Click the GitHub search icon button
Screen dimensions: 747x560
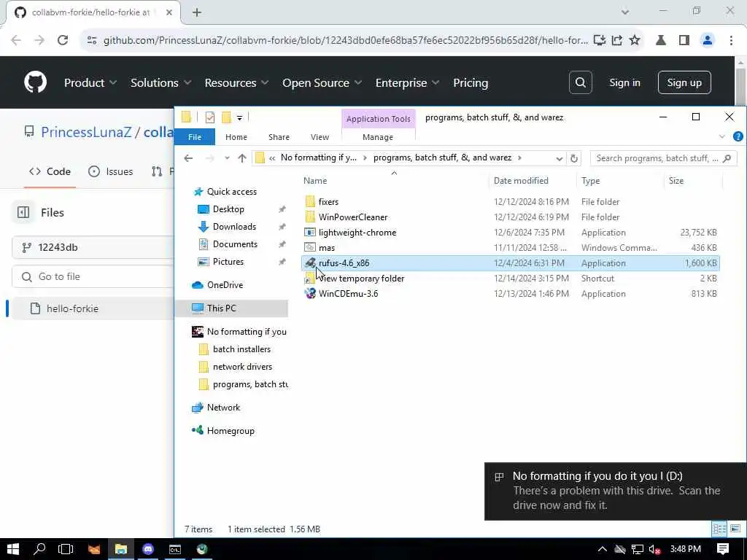[x=580, y=82]
